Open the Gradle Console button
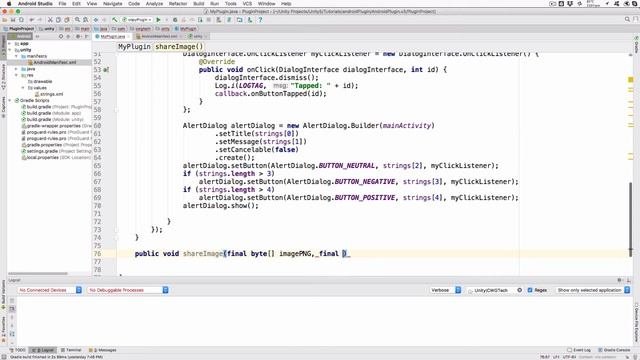This screenshot has height=360, width=640. tap(614, 350)
